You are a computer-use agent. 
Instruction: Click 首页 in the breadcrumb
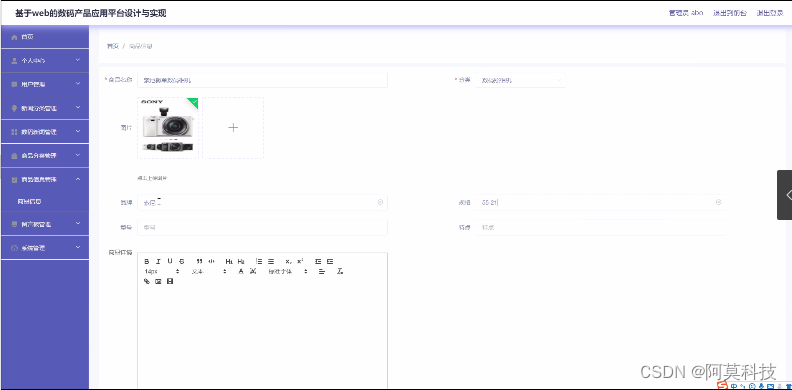(x=112, y=46)
